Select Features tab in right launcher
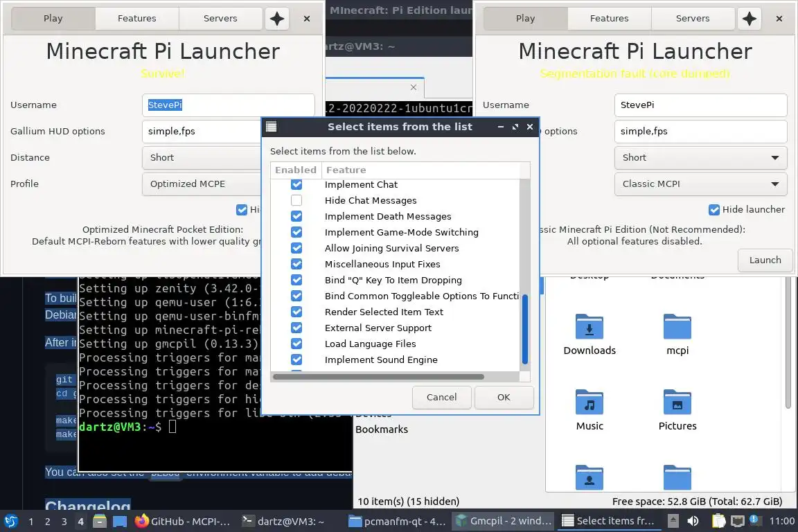Viewport: 798px width, 532px height. click(x=609, y=19)
